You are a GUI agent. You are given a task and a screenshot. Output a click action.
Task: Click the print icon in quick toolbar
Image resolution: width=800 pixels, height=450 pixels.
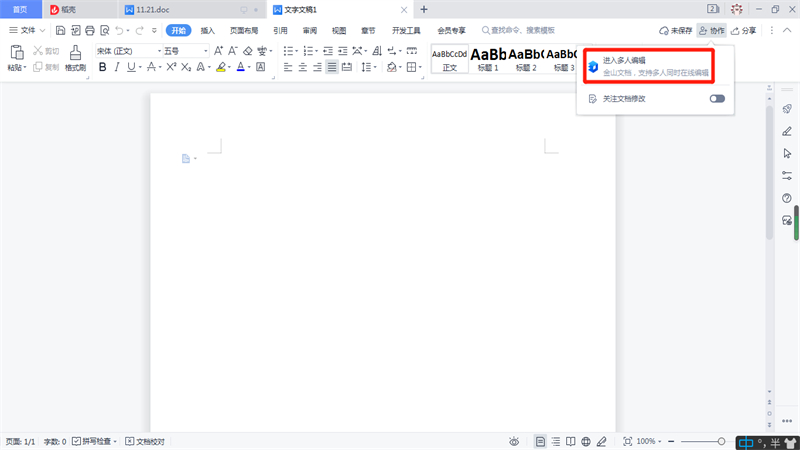tap(90, 31)
